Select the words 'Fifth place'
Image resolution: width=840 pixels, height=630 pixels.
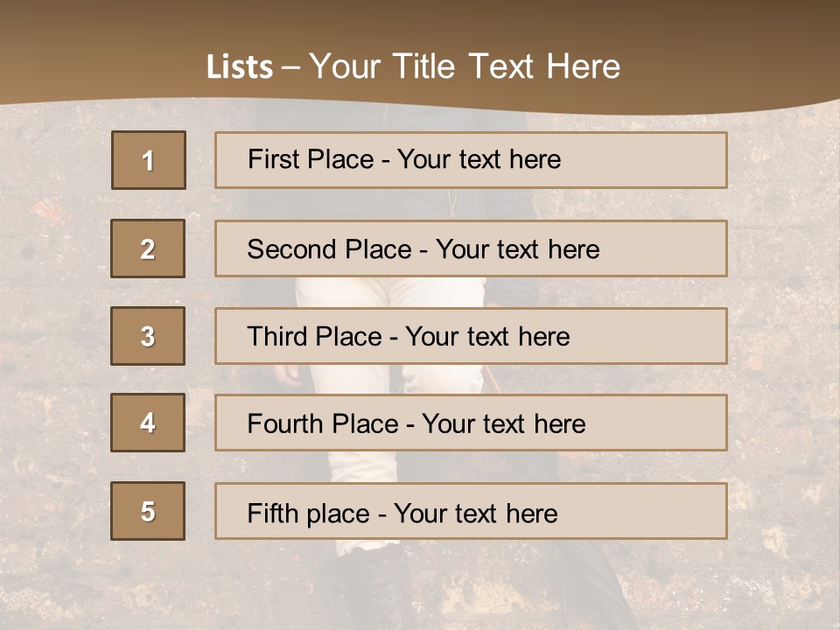(308, 513)
